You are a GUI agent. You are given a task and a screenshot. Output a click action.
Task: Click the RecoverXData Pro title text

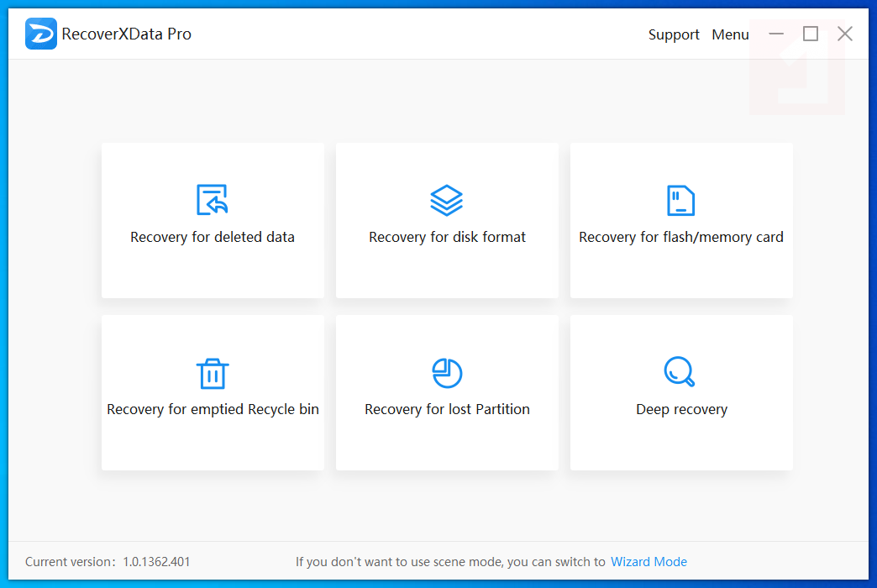tap(126, 34)
